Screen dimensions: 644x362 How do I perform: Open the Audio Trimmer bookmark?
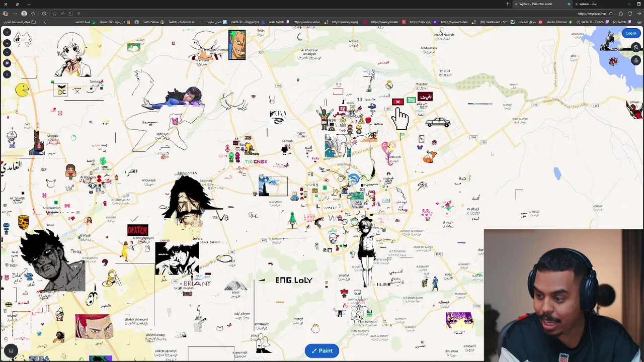(560, 22)
